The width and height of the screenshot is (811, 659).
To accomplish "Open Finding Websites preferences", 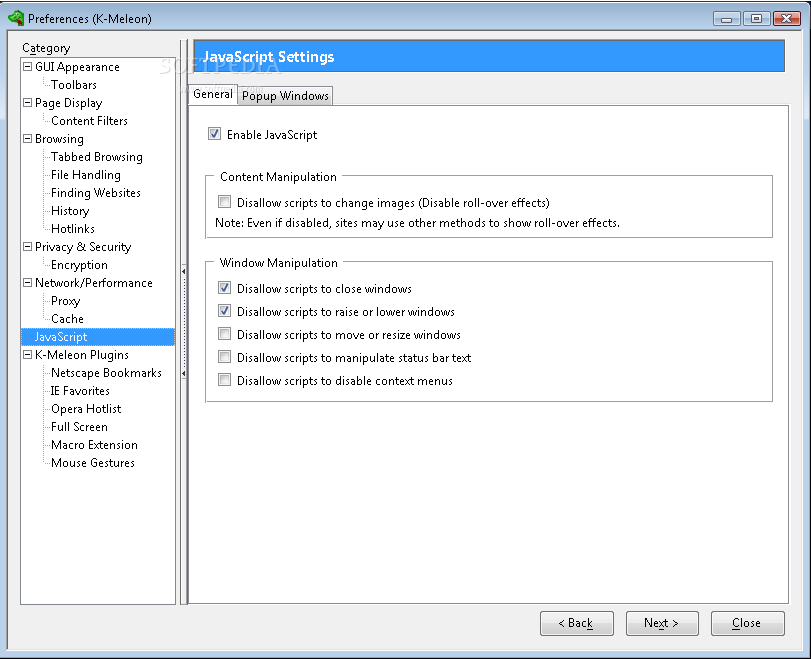I will (x=96, y=193).
